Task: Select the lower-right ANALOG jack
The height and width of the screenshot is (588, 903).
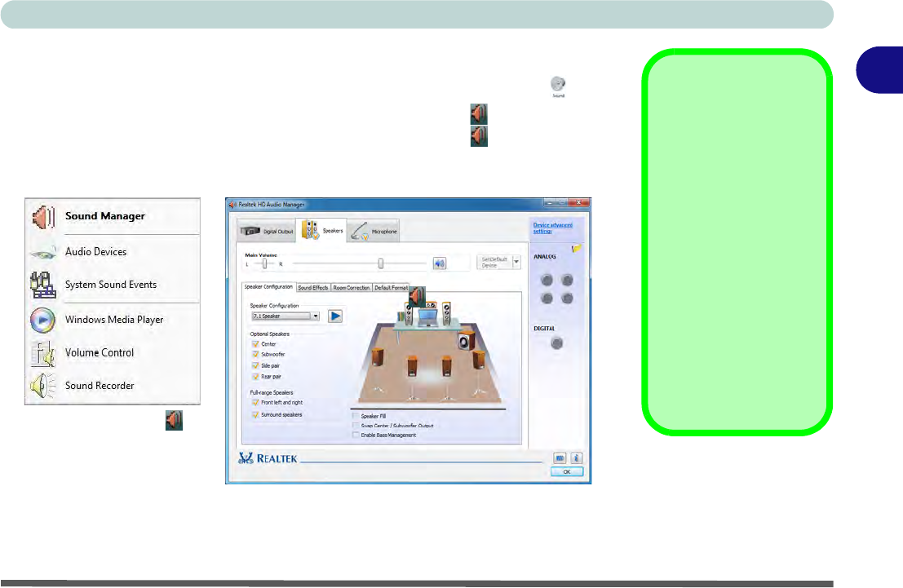Action: (x=567, y=298)
